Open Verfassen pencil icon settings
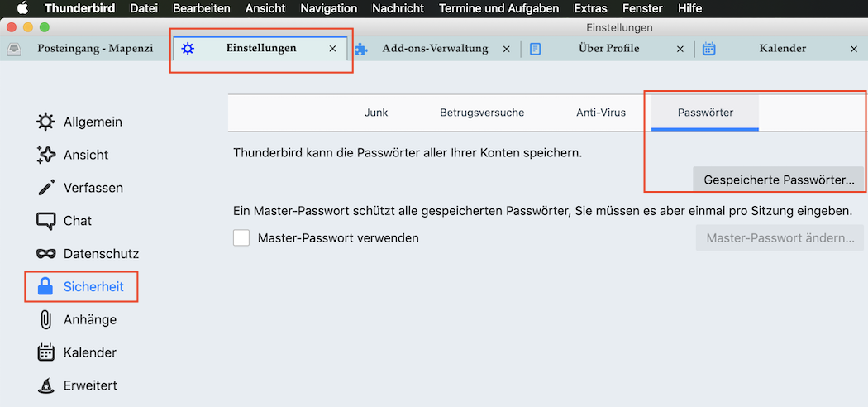Image resolution: width=868 pixels, height=407 pixels. [x=45, y=188]
